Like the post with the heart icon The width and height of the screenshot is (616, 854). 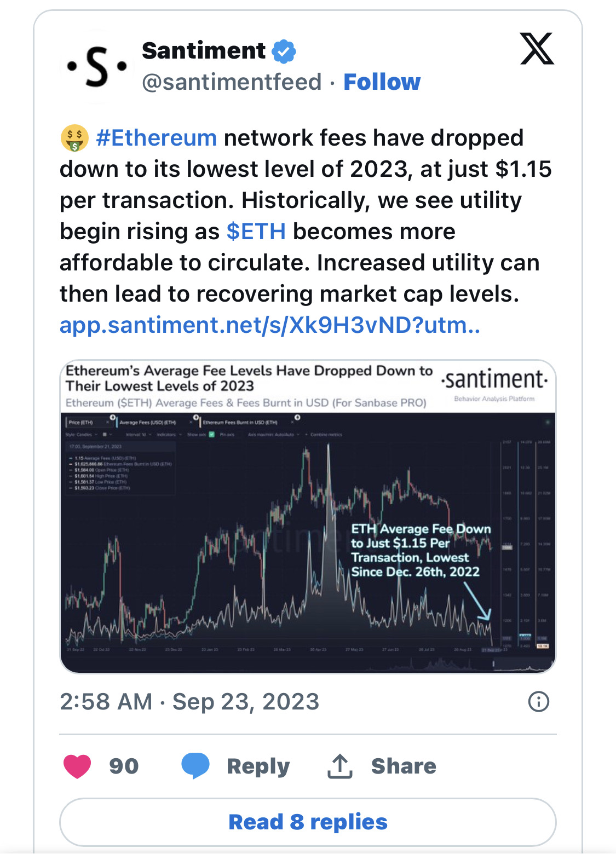pos(77,766)
